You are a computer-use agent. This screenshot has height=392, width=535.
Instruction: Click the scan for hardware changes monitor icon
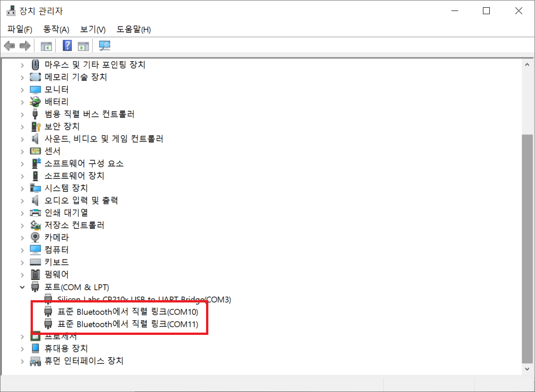[105, 46]
